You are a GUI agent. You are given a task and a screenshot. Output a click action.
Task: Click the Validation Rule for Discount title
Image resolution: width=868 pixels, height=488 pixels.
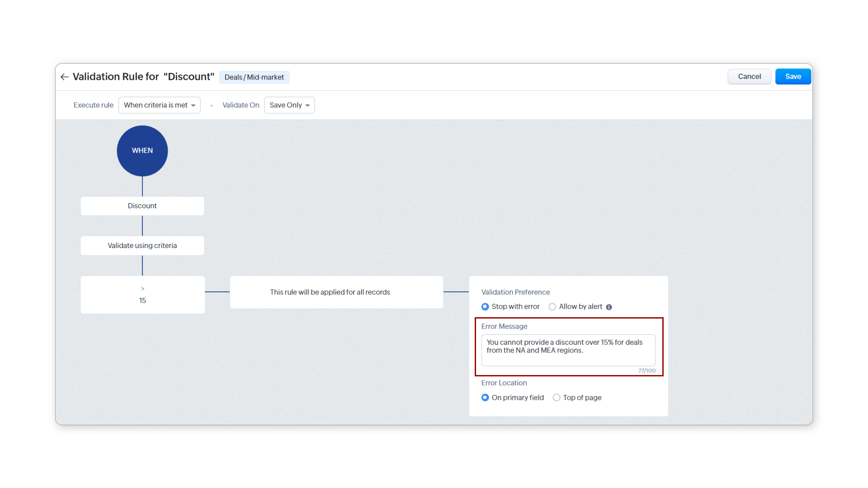(143, 77)
